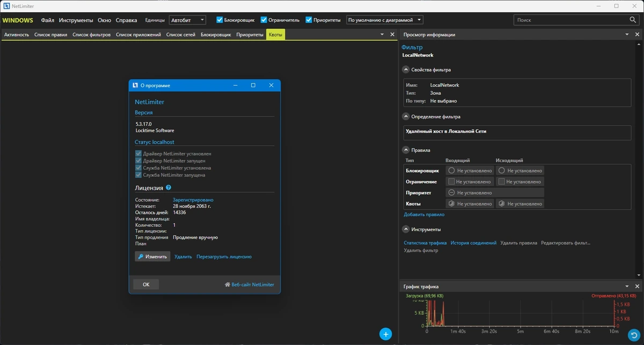Open the Веб-сайт NetLimiter link
The height and width of the screenshot is (345, 644).
coord(249,284)
